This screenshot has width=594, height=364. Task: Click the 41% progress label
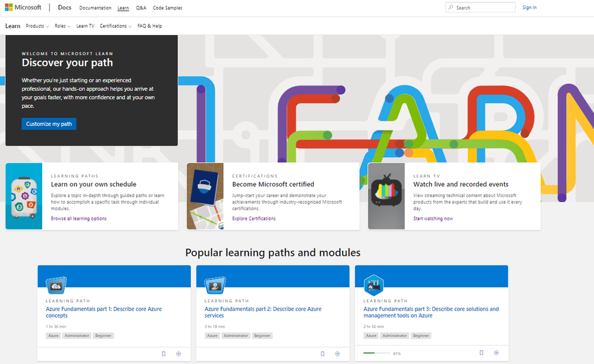pyautogui.click(x=397, y=353)
